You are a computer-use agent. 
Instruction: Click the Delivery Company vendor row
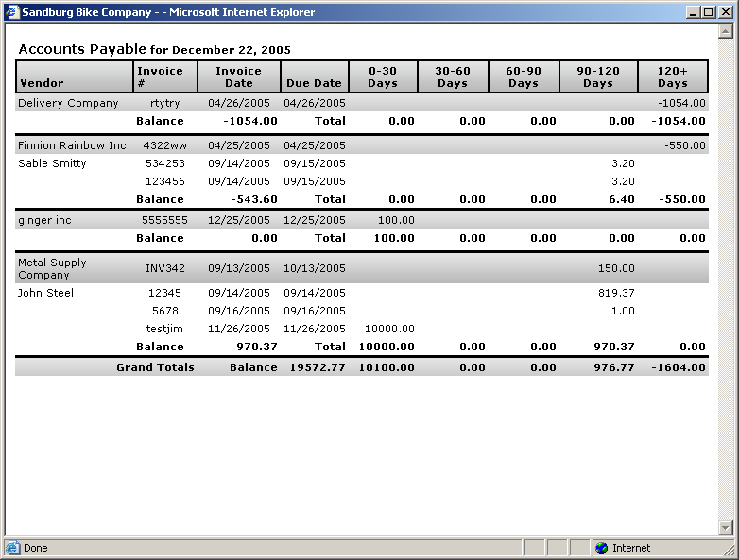[x=68, y=103]
